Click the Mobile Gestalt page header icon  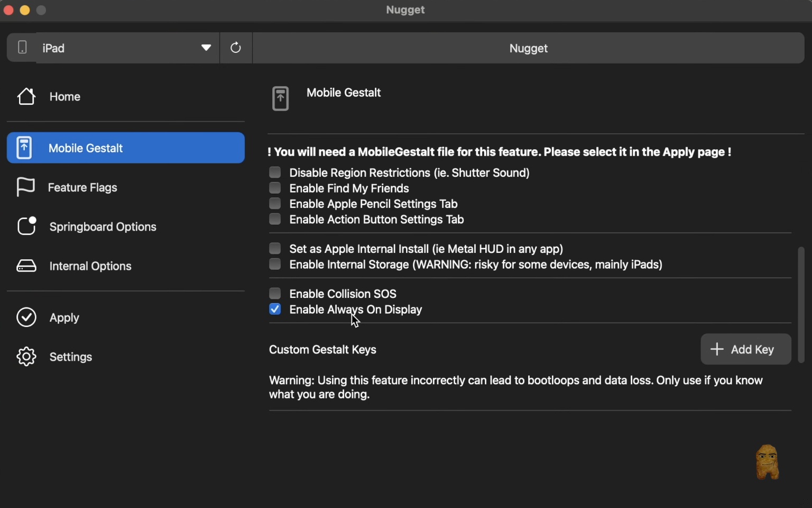[x=281, y=98]
